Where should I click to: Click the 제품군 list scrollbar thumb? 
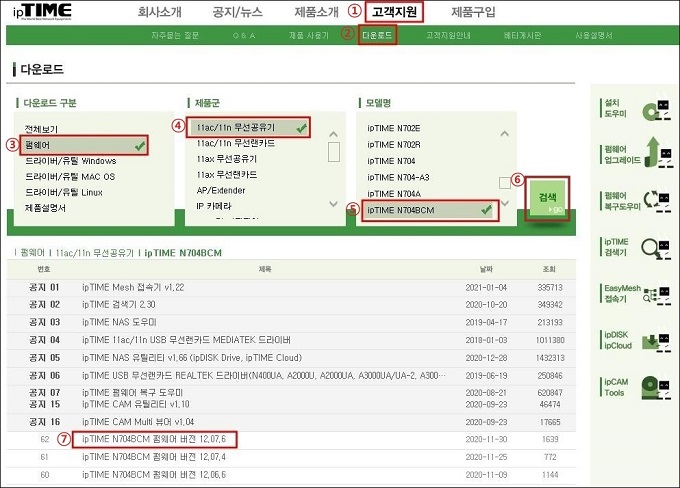334,152
